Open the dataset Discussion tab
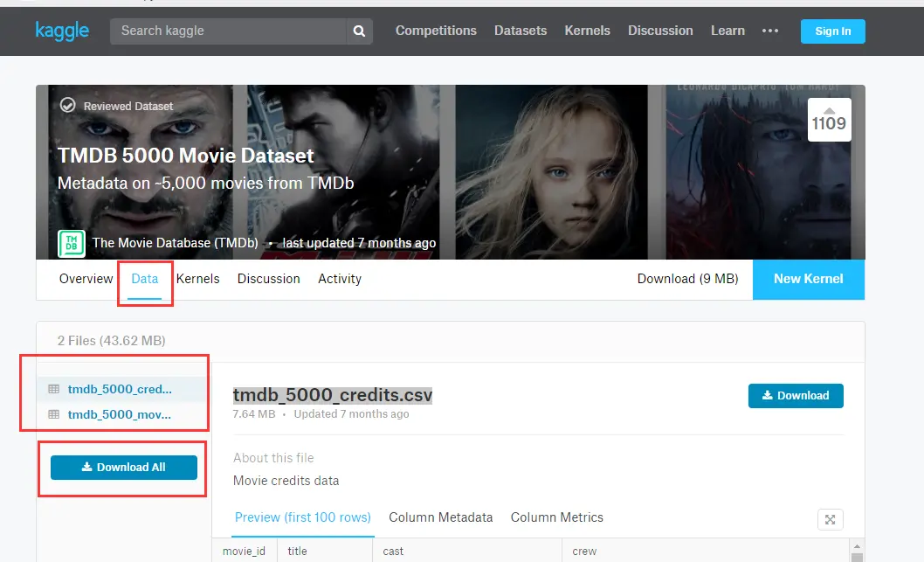 click(x=269, y=279)
